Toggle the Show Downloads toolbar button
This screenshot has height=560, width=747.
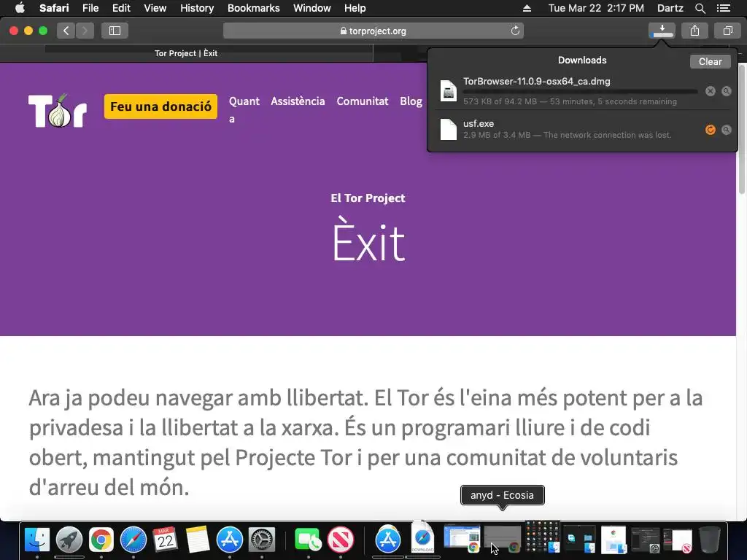coord(662,31)
